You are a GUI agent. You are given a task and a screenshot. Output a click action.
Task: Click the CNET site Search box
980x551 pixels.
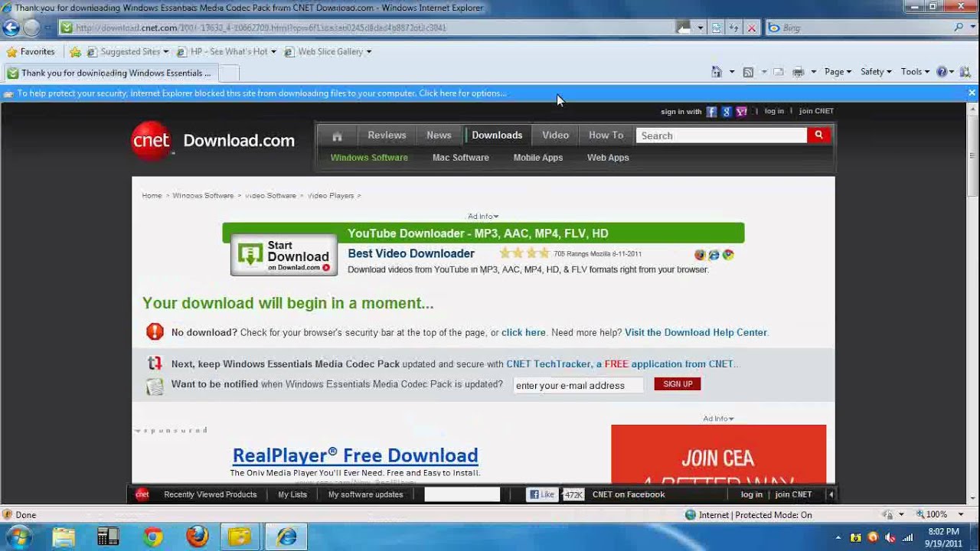coord(721,135)
